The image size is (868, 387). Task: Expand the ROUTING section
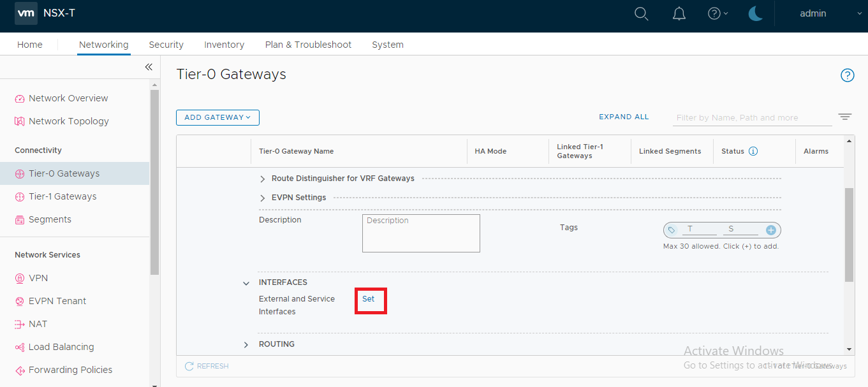tap(246, 345)
